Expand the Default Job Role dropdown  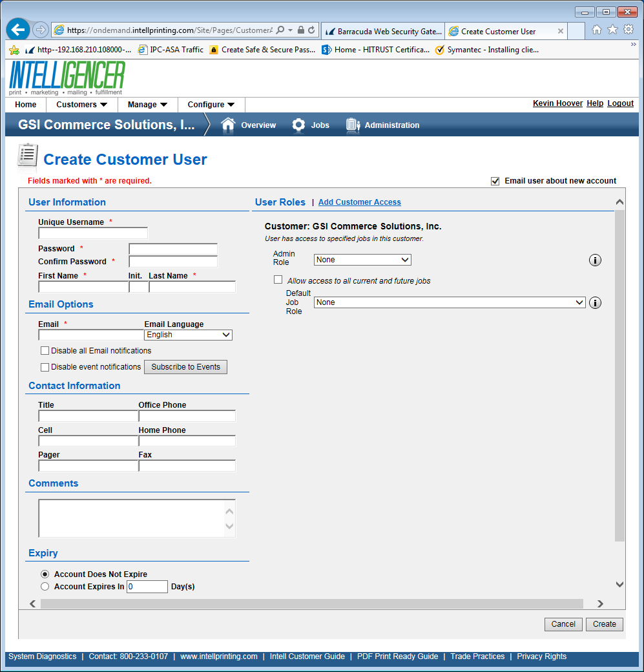[x=450, y=302]
